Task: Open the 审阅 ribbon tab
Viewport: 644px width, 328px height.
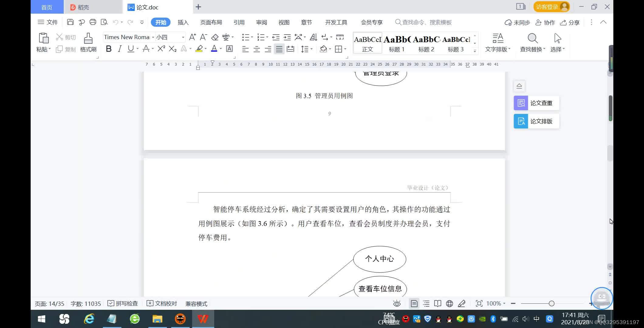Action: [262, 22]
